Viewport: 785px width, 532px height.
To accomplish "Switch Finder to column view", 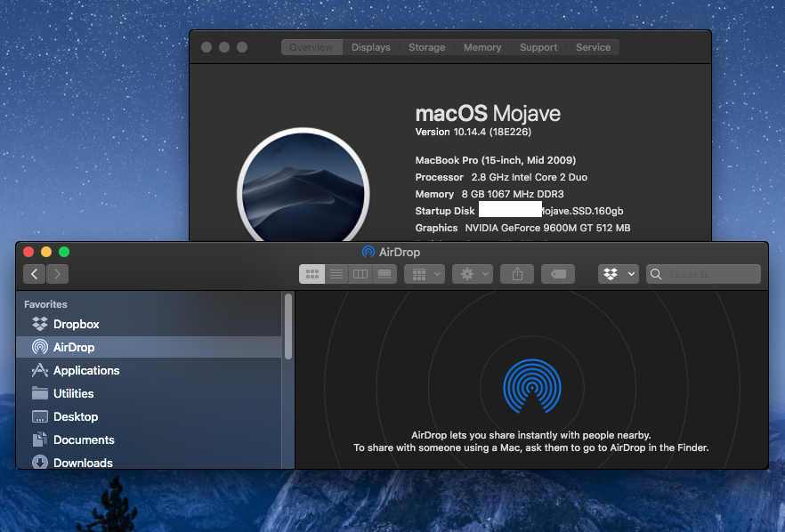I will point(360,274).
